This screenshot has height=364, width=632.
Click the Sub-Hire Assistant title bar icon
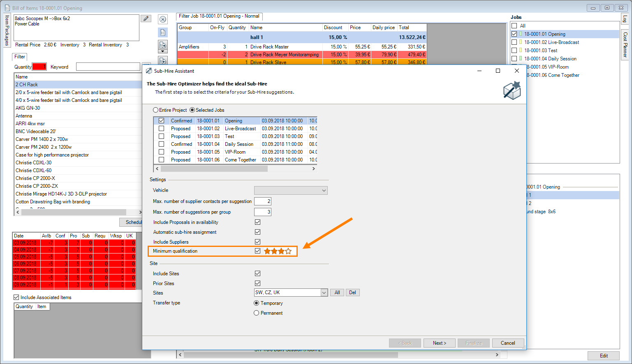(x=149, y=71)
